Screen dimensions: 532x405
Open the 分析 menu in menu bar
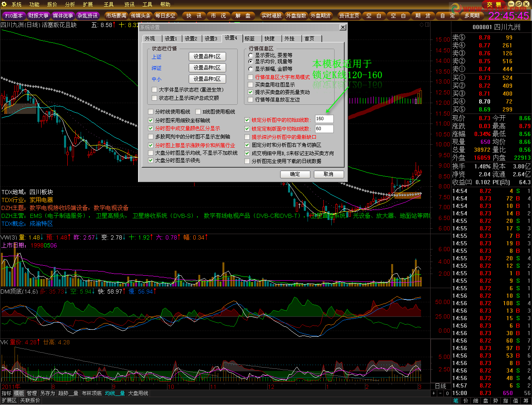point(70,5)
